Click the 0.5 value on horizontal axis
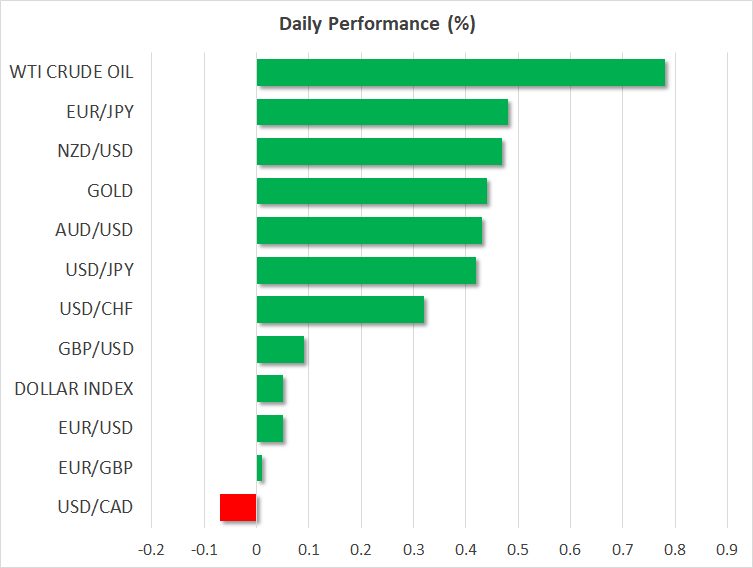The width and height of the screenshot is (753, 568). (517, 549)
